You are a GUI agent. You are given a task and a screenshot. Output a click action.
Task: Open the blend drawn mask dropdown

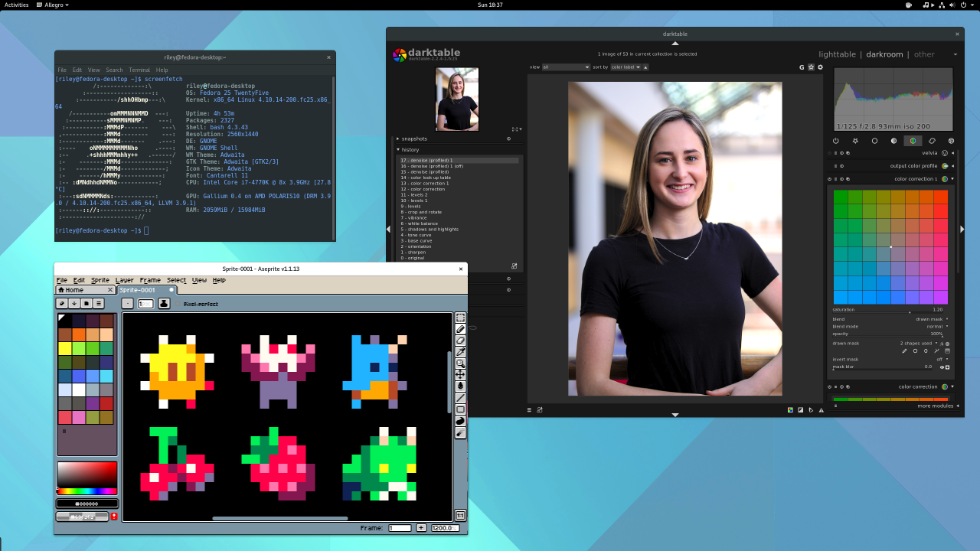(x=891, y=319)
